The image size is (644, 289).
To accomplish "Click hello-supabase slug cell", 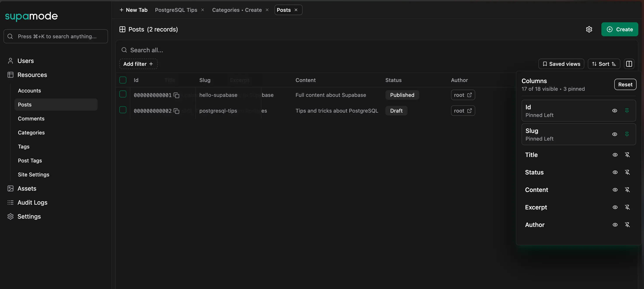I will pyautogui.click(x=218, y=95).
